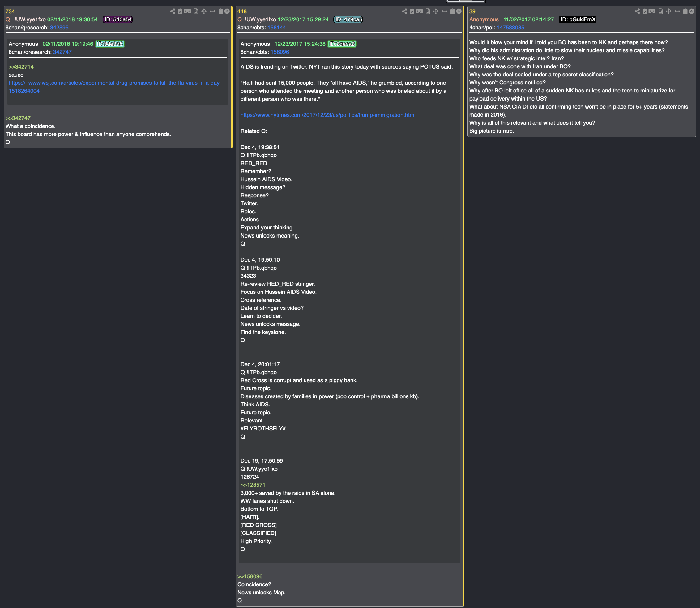Click the plain clipboard icon on post 39

coord(685,11)
